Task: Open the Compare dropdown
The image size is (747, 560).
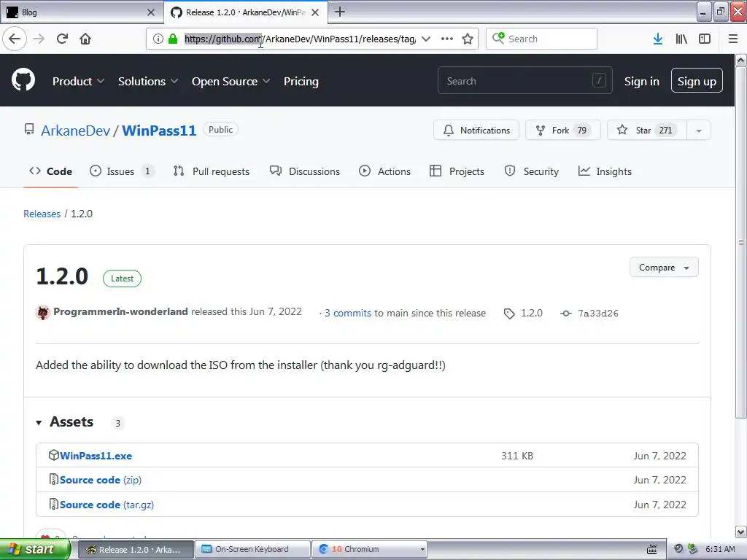Action: click(x=664, y=267)
